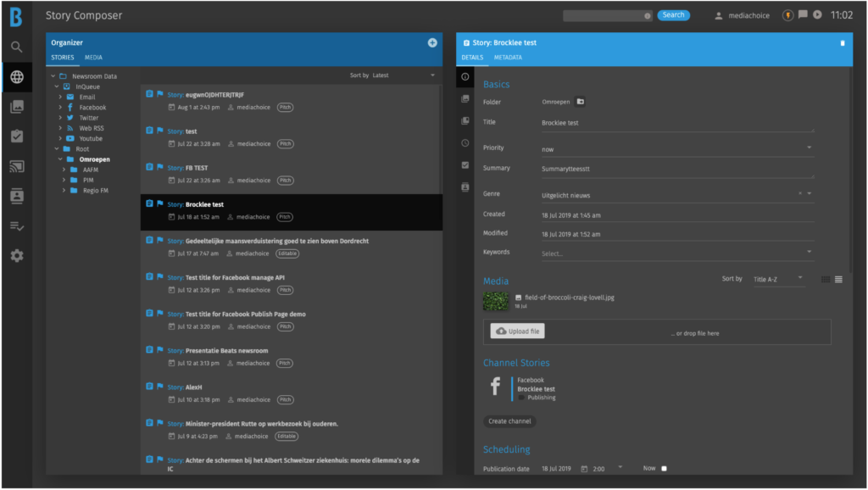Open the contact icon in details strip
This screenshot has height=490, width=868.
tap(465, 187)
